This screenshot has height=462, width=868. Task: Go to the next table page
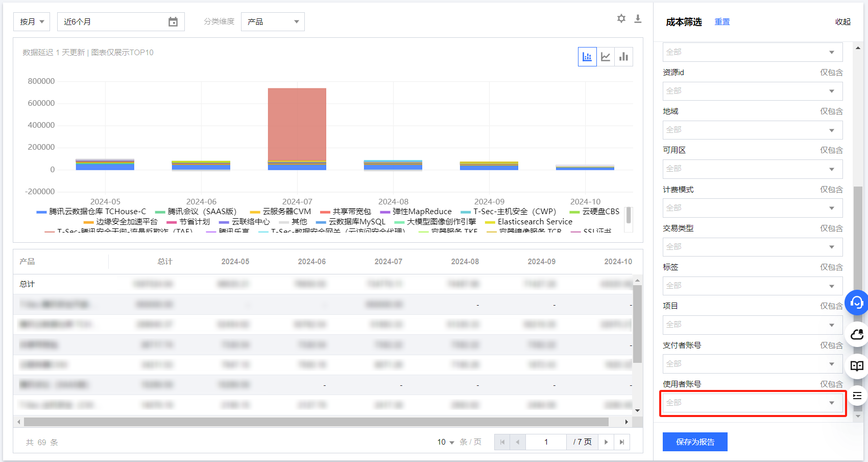(606, 442)
